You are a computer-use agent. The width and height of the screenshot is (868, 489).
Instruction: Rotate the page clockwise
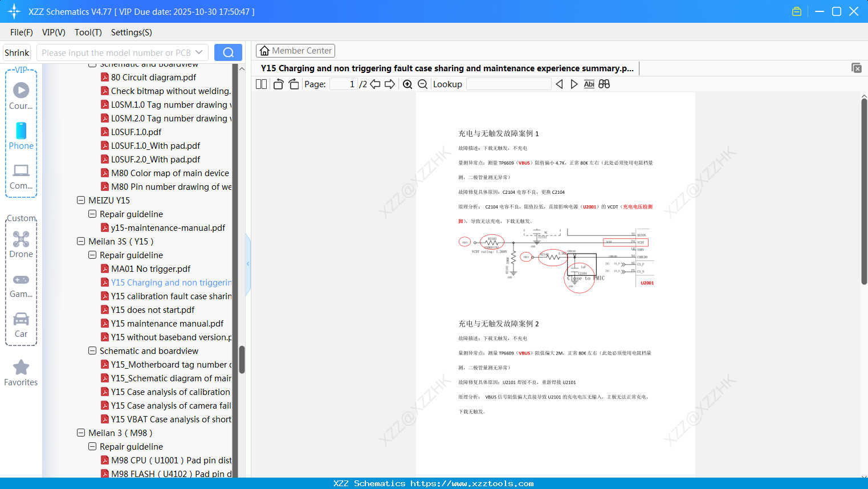[292, 83]
